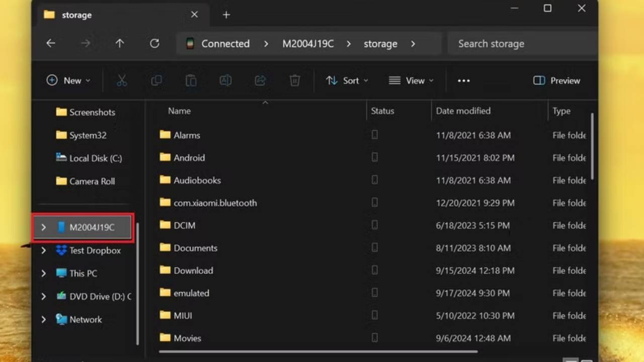Select the MIUI folder name
This screenshot has height=362, width=644.
(183, 316)
